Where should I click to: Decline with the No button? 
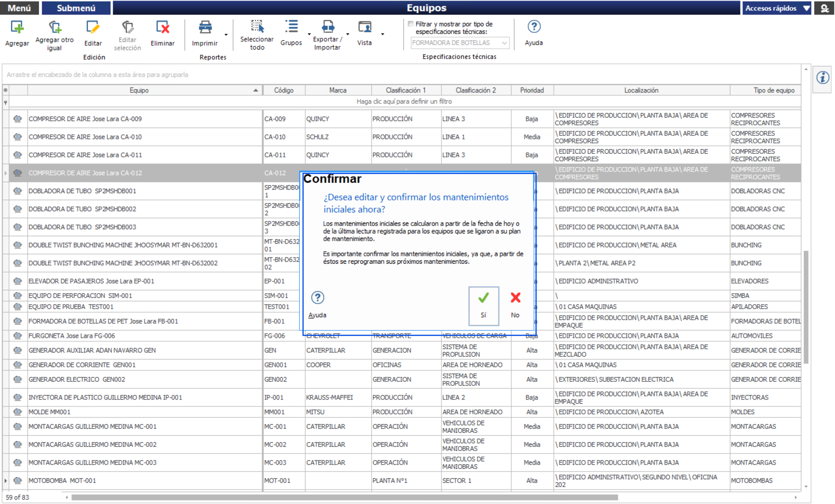pos(515,306)
